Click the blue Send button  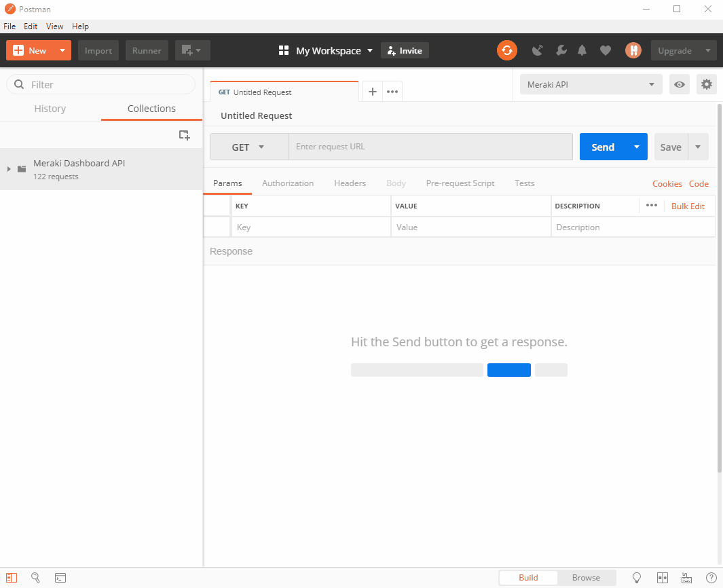point(602,147)
